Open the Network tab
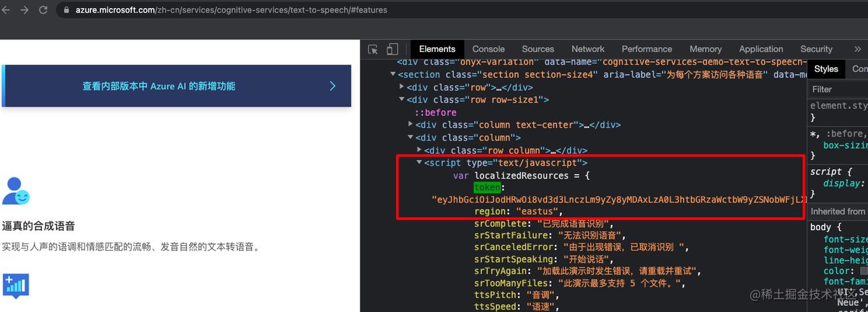The height and width of the screenshot is (312, 868). pyautogui.click(x=588, y=49)
